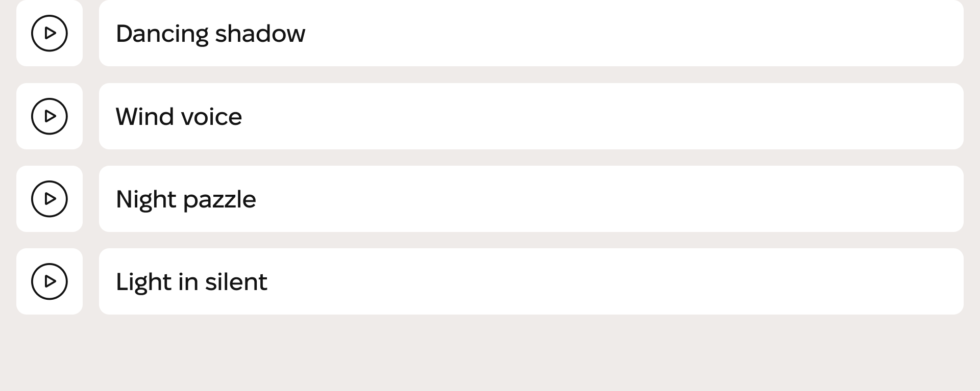
Task: Play the Wind voice track
Action: click(50, 116)
